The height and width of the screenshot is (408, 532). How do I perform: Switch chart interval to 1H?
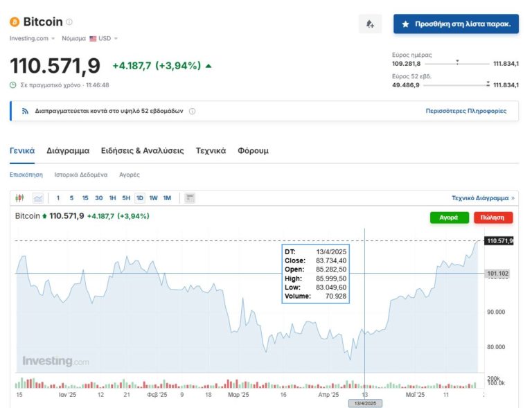click(112, 198)
